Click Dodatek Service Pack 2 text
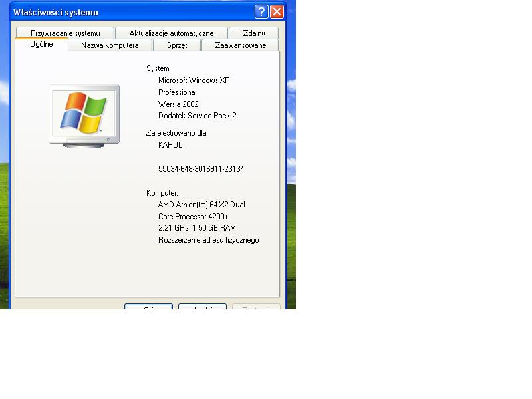This screenshot has height=399, width=532. click(x=197, y=116)
